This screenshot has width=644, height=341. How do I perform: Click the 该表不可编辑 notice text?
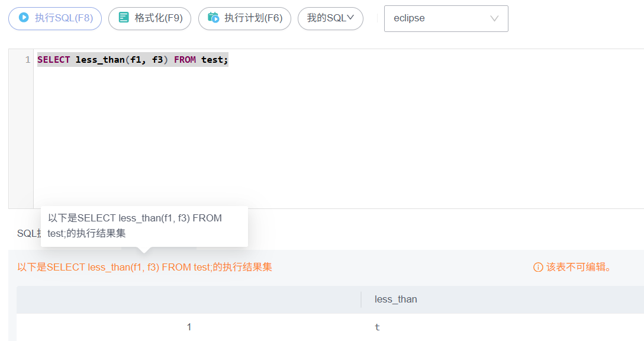coord(578,267)
